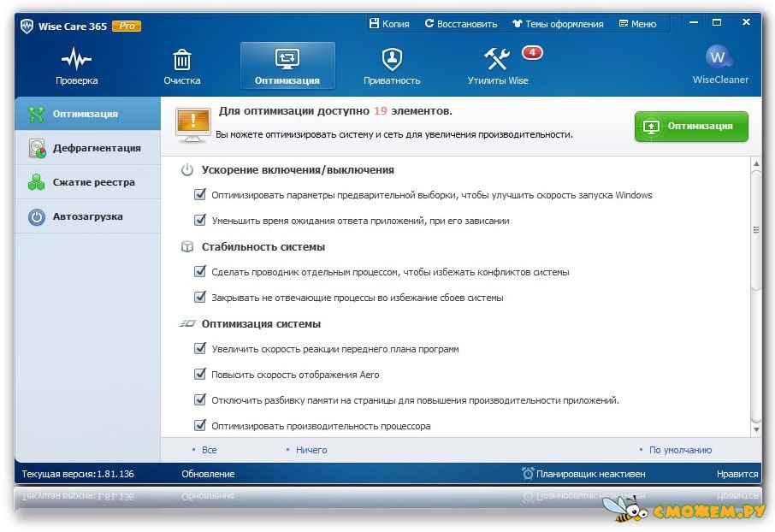Click the red notification badge showing 4
The image size is (775, 532).
pos(532,52)
